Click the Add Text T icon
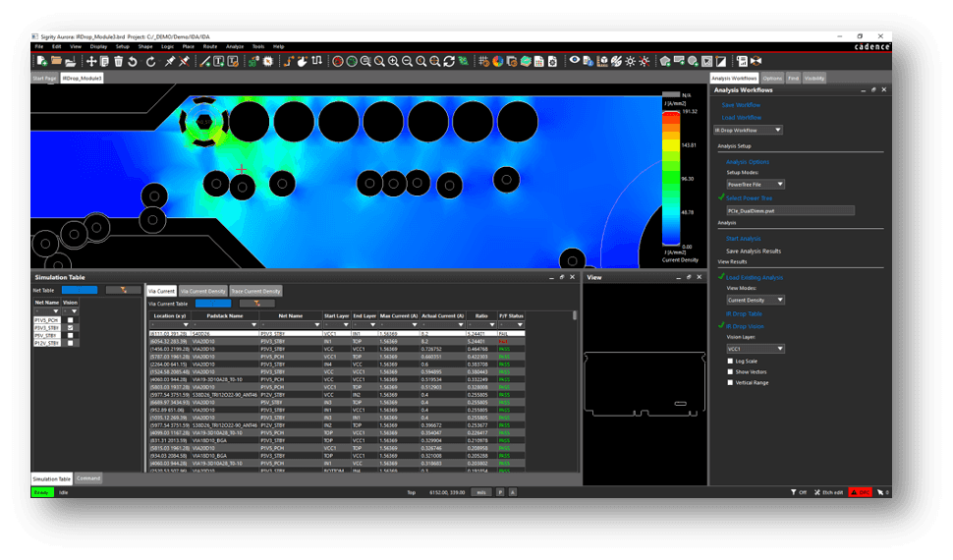The image size is (953, 560). (x=219, y=62)
